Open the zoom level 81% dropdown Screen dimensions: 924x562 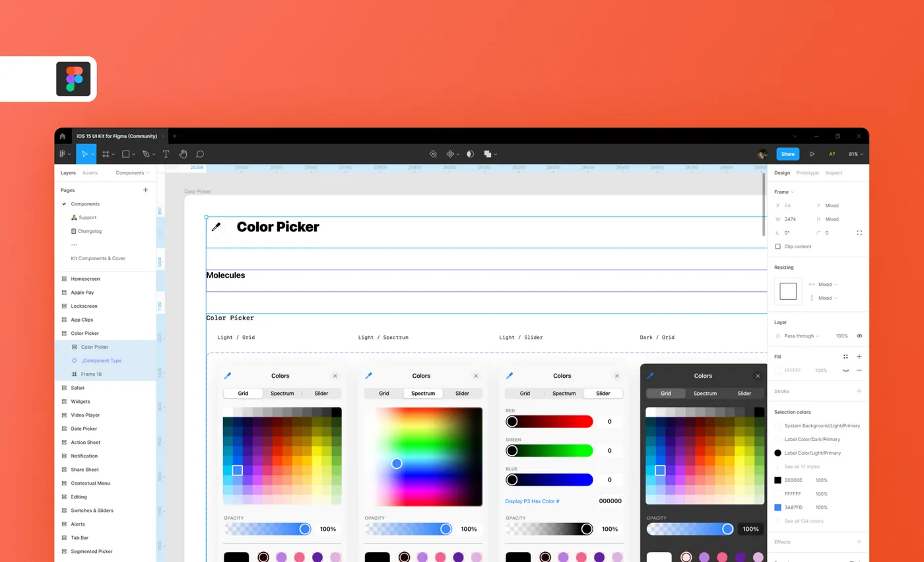pyautogui.click(x=855, y=154)
